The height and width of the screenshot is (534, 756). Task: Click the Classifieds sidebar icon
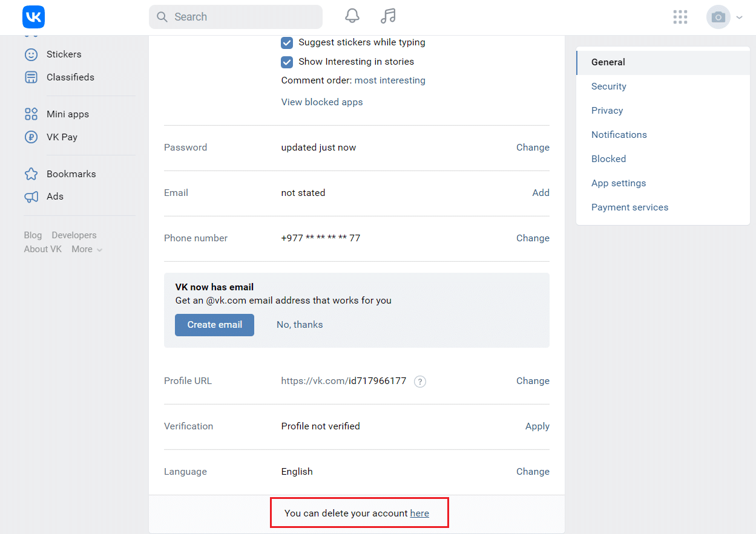(x=31, y=77)
